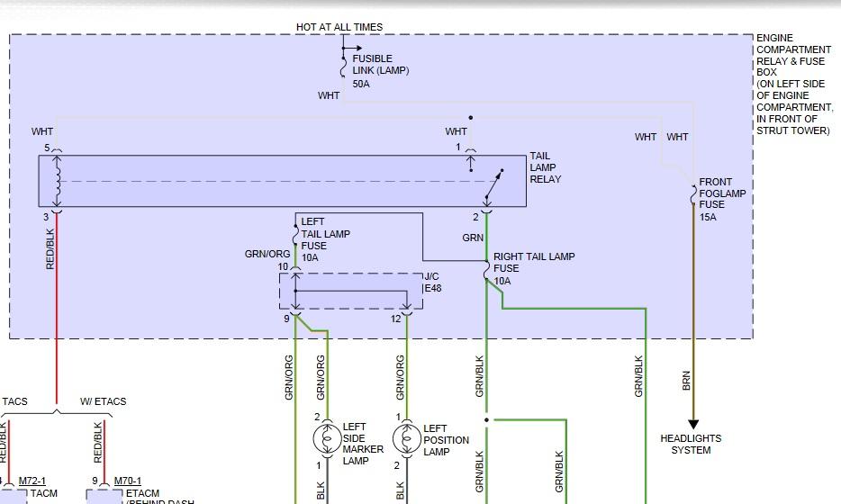Click relay terminal number 3
Screen dimensions: 841x504
[x=46, y=217]
